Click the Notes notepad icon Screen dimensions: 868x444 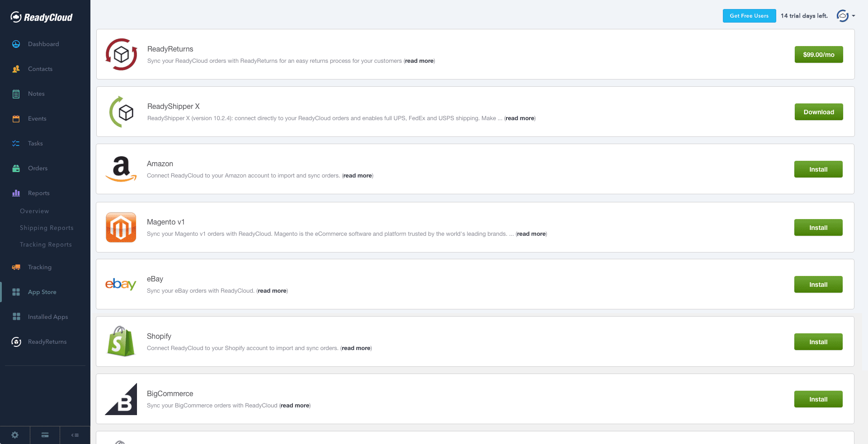(x=16, y=93)
